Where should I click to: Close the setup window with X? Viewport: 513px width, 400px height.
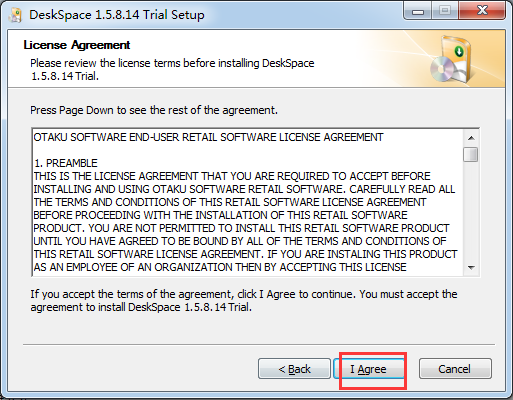(x=482, y=11)
